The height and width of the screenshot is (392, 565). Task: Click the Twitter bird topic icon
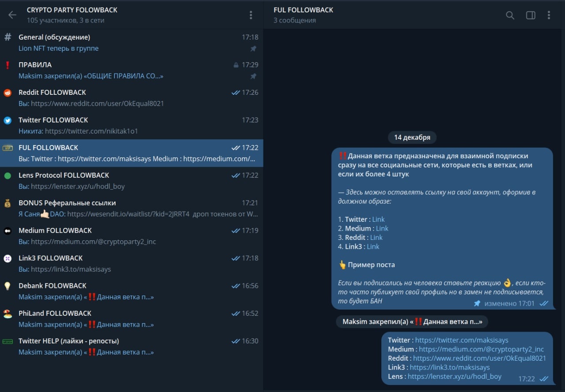click(x=8, y=120)
